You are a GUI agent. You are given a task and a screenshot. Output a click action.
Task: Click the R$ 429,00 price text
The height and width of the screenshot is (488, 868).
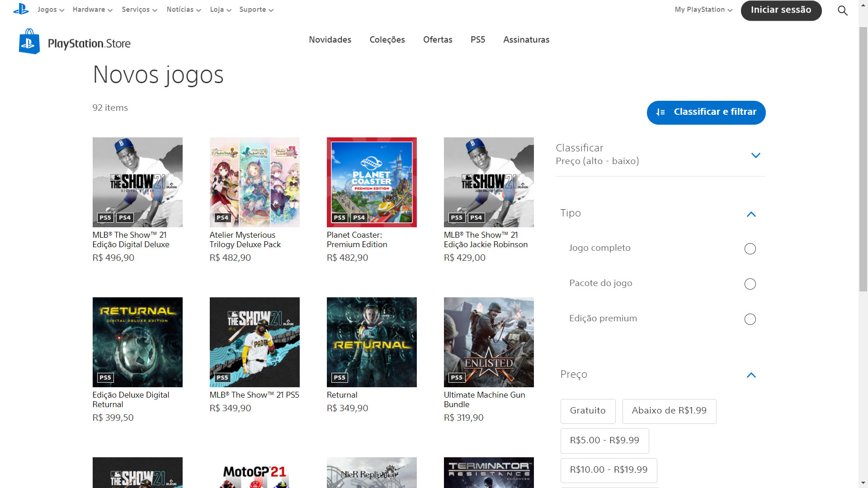(x=464, y=258)
